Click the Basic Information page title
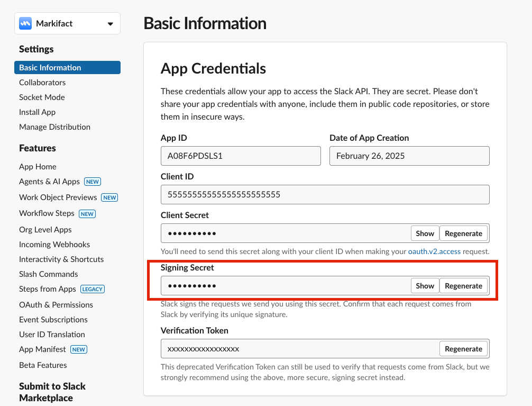The image size is (532, 406). coord(205,23)
